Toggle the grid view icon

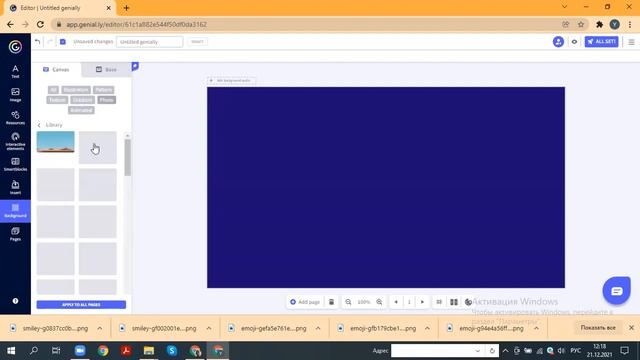coord(439,302)
